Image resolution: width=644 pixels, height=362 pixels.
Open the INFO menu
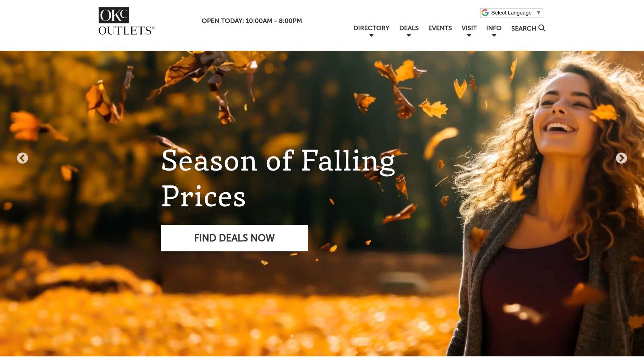tap(493, 28)
